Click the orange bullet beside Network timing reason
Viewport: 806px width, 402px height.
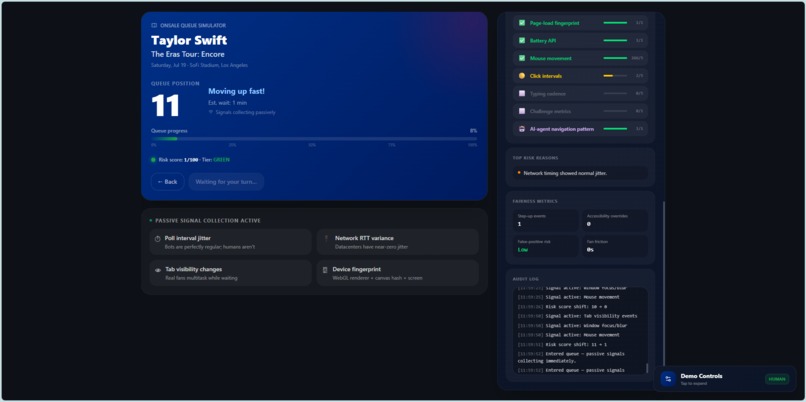(x=519, y=173)
